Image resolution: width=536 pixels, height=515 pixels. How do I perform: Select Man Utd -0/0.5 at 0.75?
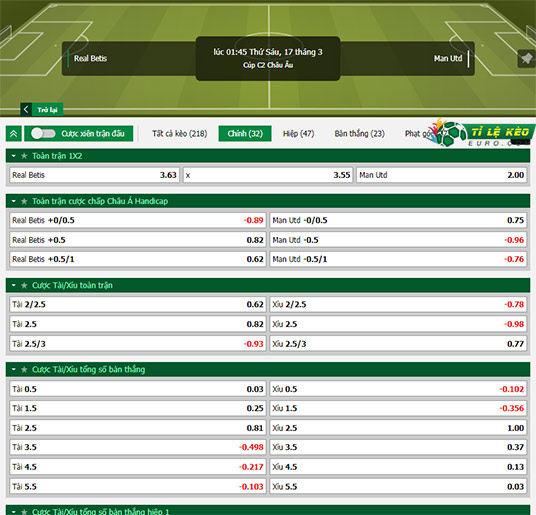click(398, 220)
